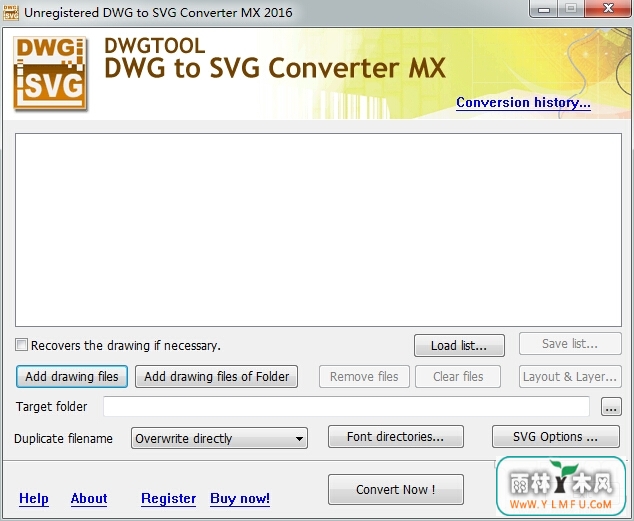Click the title bar app icon
The height and width of the screenshot is (521, 634).
point(11,13)
